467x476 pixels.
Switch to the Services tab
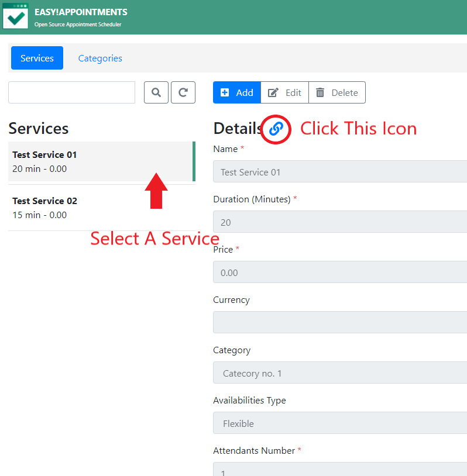click(37, 58)
